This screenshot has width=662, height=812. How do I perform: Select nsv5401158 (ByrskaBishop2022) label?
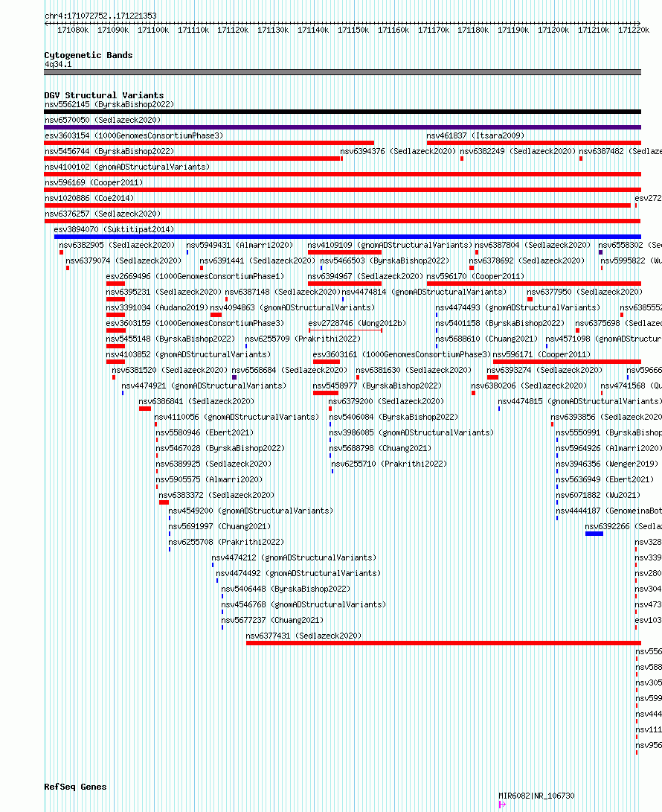pyautogui.click(x=500, y=322)
